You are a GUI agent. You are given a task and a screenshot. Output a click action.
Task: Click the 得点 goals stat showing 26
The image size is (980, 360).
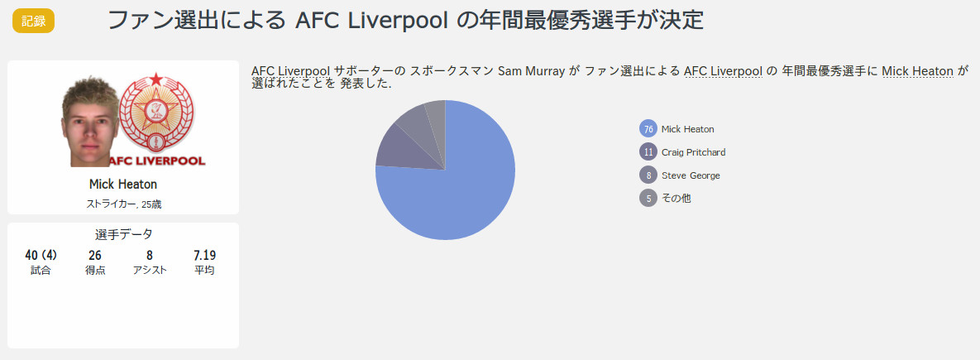tap(95, 262)
